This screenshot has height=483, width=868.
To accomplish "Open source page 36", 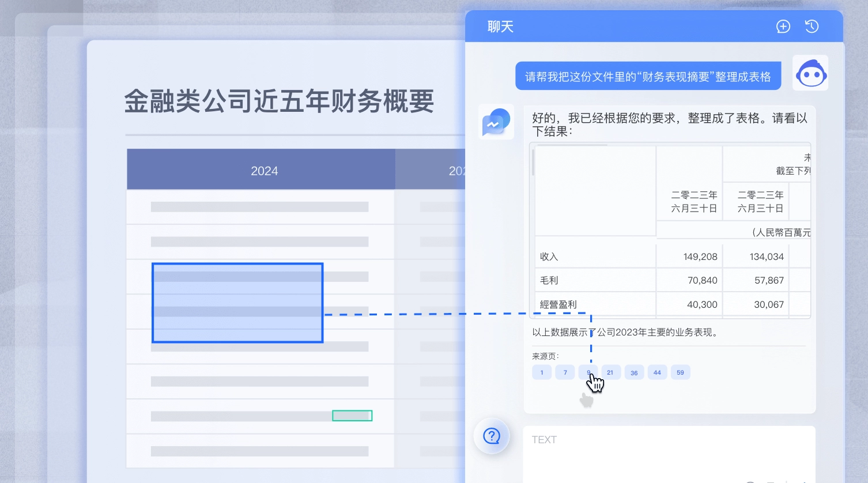I will 634,372.
